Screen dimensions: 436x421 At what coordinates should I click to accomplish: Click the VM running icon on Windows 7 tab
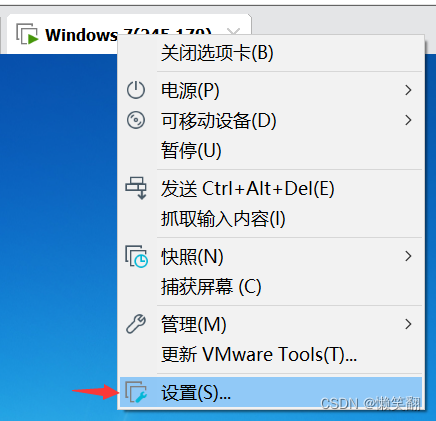click(x=27, y=34)
